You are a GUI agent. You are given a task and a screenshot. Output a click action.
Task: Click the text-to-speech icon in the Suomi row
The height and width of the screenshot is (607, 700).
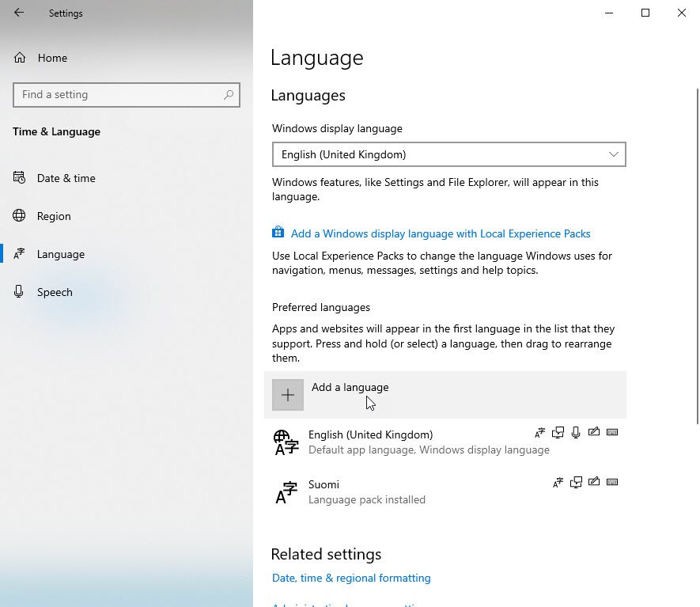[x=576, y=482]
